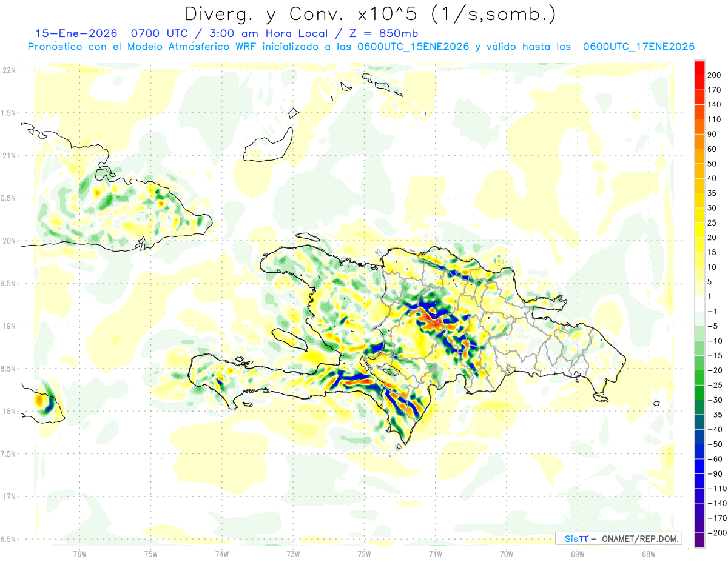Click the 72W longitude axis label
Viewport: 728px width, 562px height.
coord(364,553)
